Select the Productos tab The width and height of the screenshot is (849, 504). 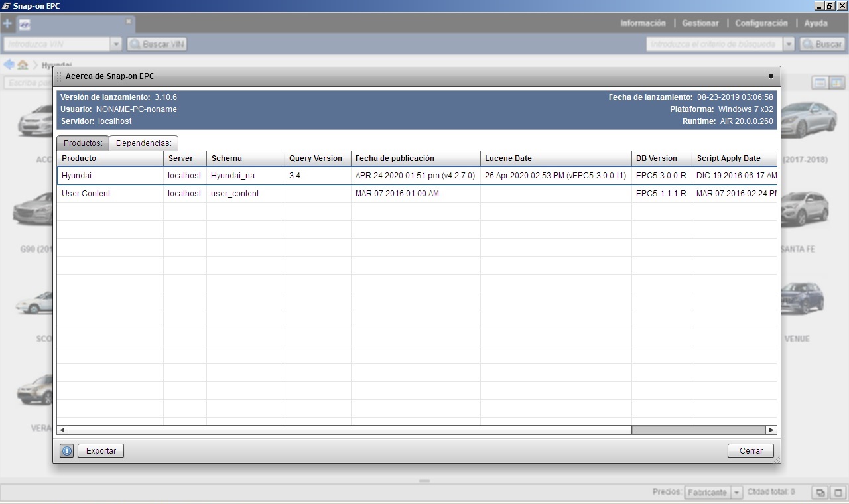(83, 143)
